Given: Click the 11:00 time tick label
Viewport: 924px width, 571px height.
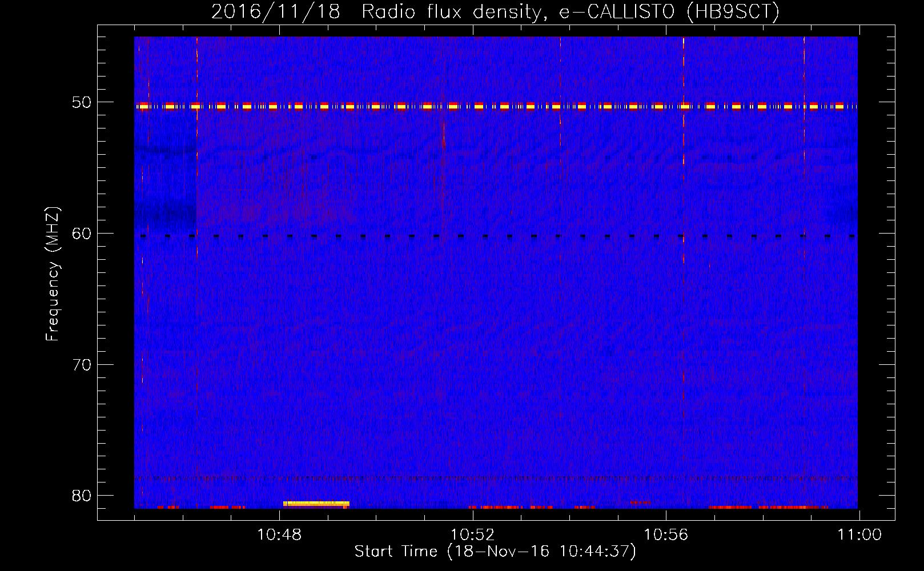Looking at the screenshot, I should (859, 535).
